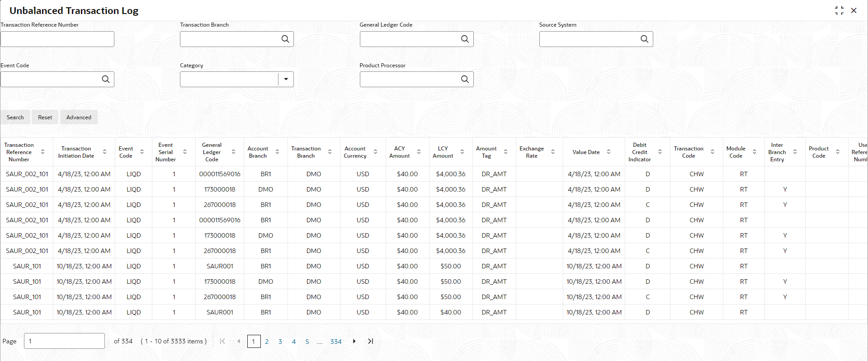Click the Reset button

coord(45,117)
